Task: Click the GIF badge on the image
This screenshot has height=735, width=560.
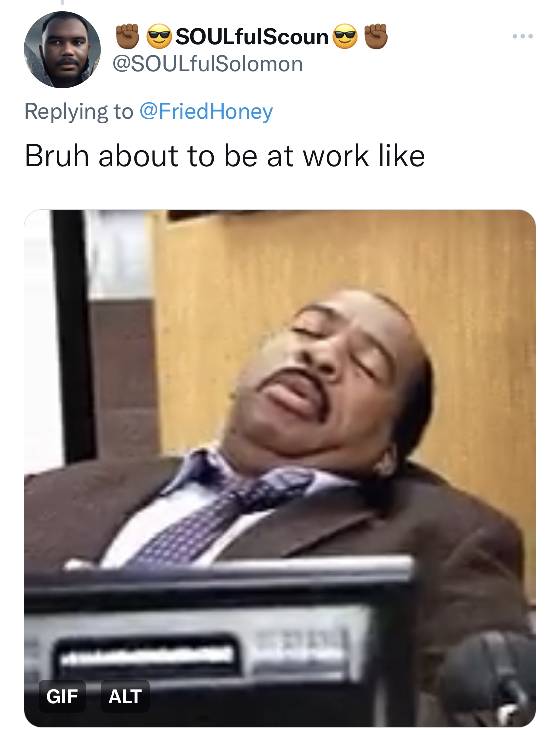Action: pyautogui.click(x=62, y=696)
